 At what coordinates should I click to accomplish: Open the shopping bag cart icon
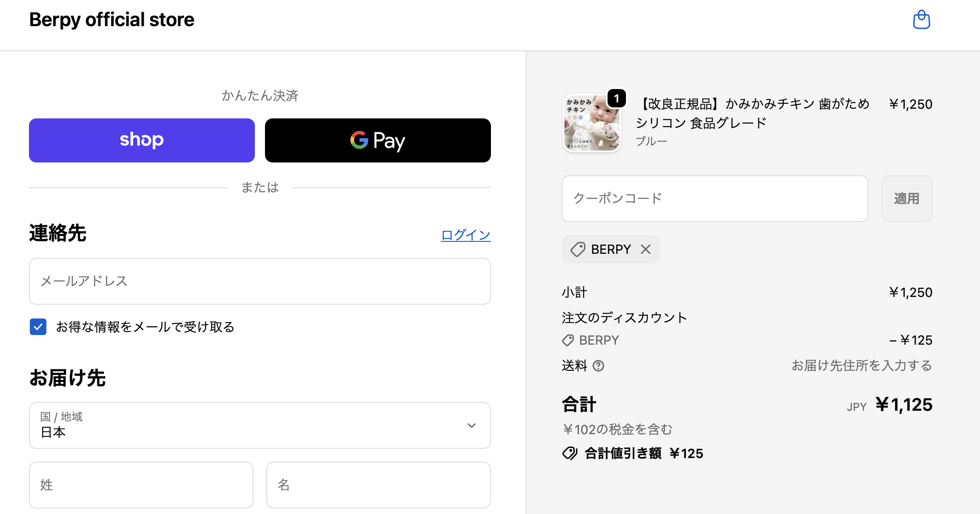click(921, 20)
